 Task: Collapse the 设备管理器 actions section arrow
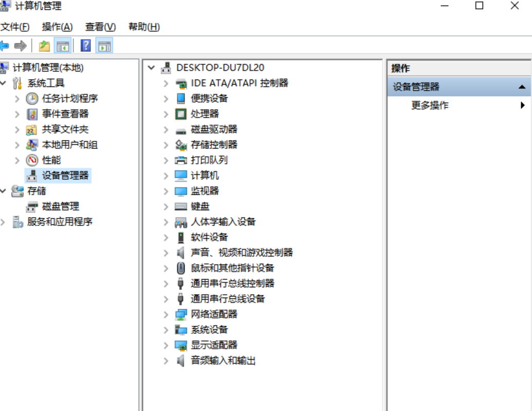[x=522, y=87]
